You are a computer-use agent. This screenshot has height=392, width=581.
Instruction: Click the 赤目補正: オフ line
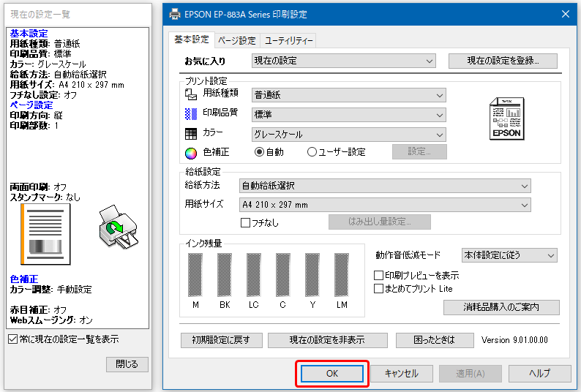[x=38, y=309]
